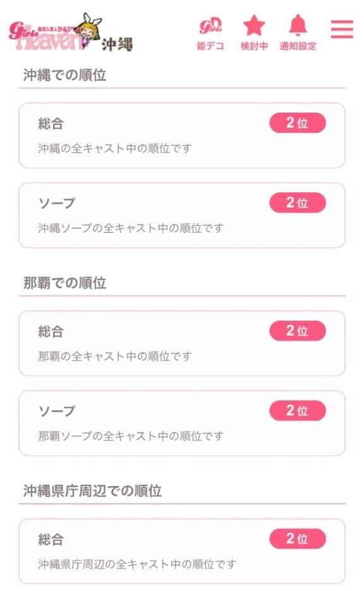Click the pink 2位 badge under 沖縄での順位 総合
Viewport: 364px width, 591px height.
coord(298,123)
